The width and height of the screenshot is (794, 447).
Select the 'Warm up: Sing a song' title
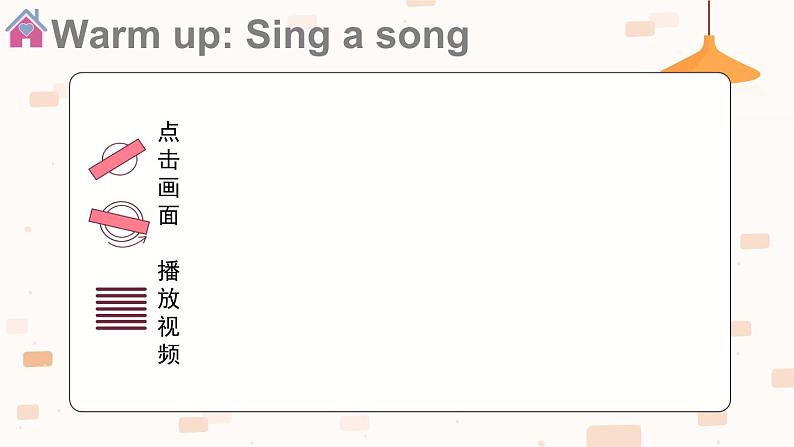pyautogui.click(x=260, y=35)
